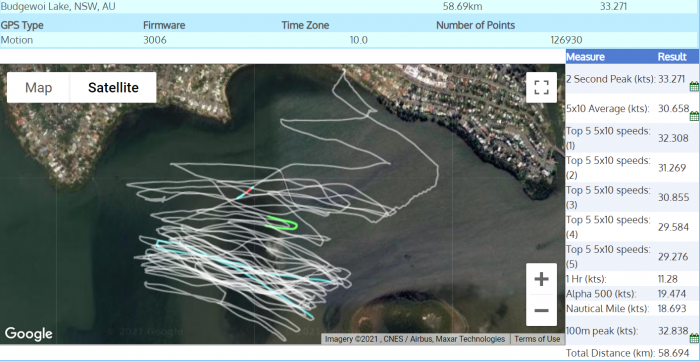The width and height of the screenshot is (700, 362).
Task: Zoom in on the map
Action: (541, 279)
